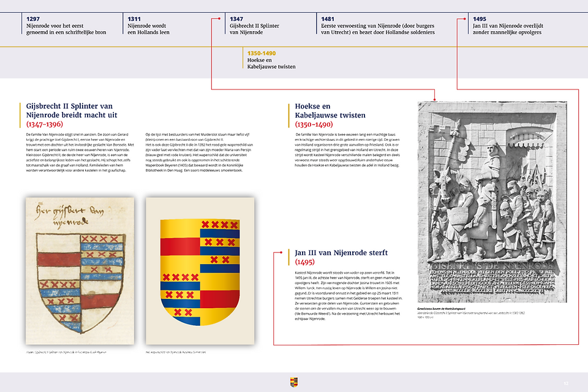Click heading 'Jan III van Nijenrode sterft'
Viewport: 588px width, 392px height.
[x=341, y=253]
